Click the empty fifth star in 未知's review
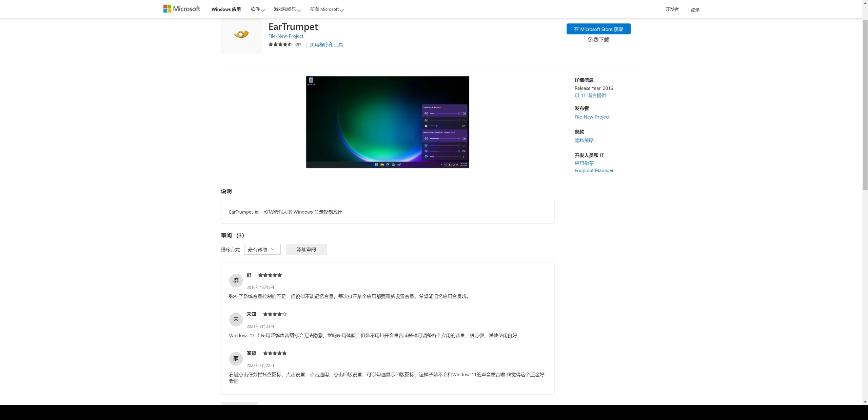Screen dimensions: 868x420 click(x=284, y=314)
